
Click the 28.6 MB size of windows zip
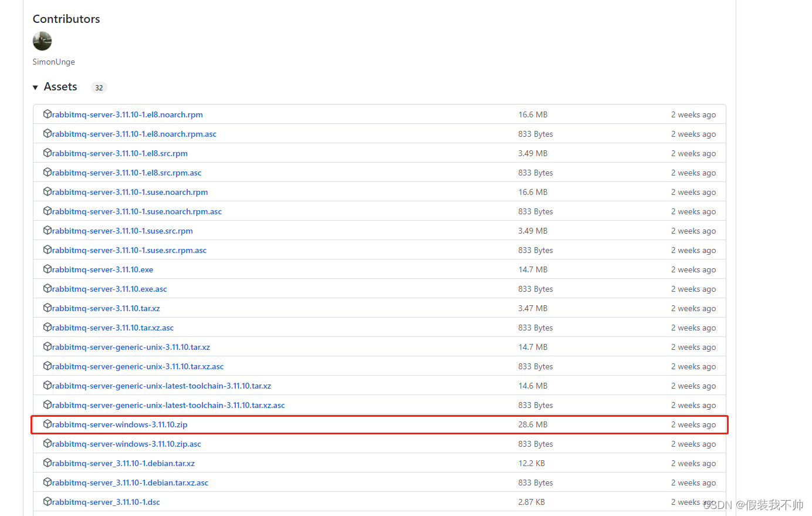click(533, 424)
